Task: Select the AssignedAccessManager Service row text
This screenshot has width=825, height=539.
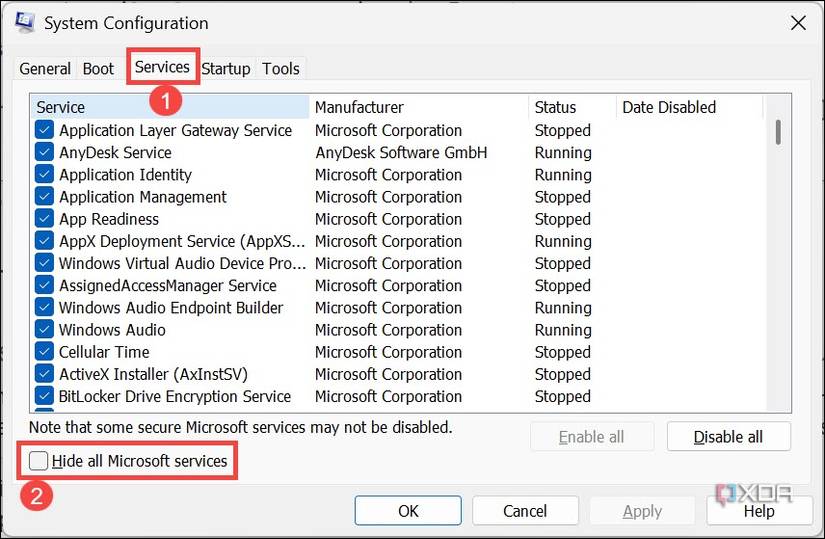Action: pos(168,285)
